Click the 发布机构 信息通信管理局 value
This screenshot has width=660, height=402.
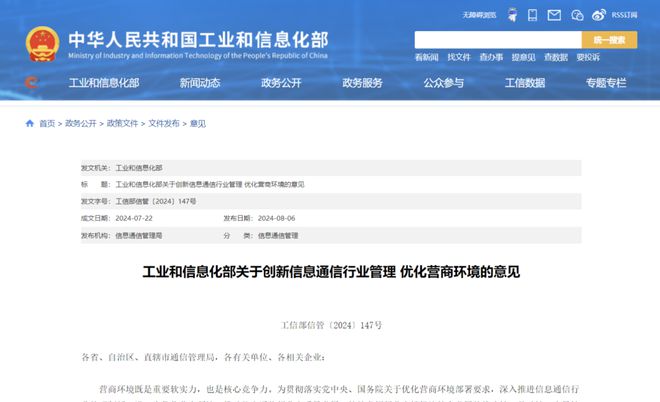(x=139, y=236)
